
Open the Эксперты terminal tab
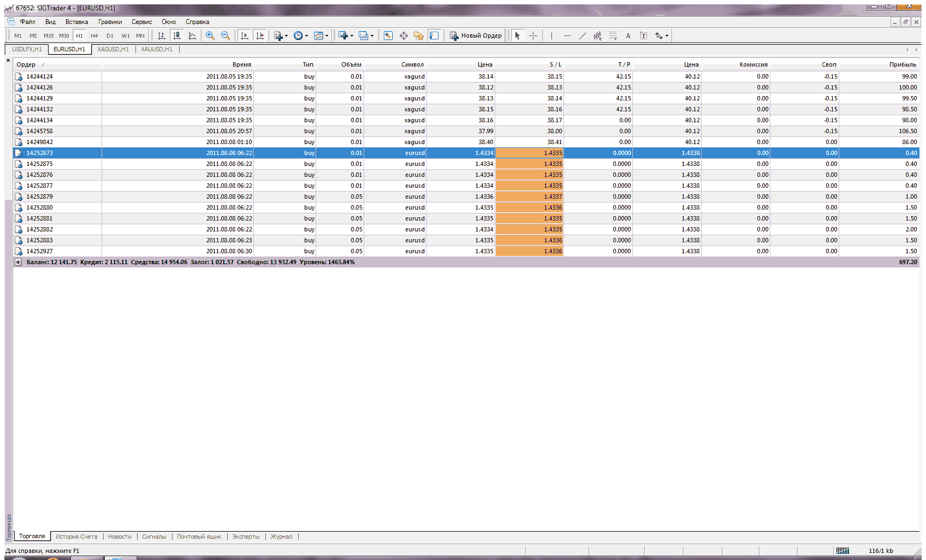click(x=246, y=537)
